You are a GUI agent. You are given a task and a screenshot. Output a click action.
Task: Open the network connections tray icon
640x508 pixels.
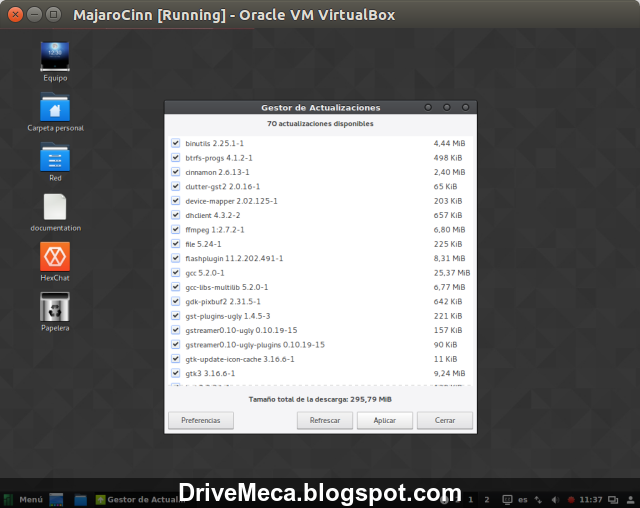(x=538, y=500)
